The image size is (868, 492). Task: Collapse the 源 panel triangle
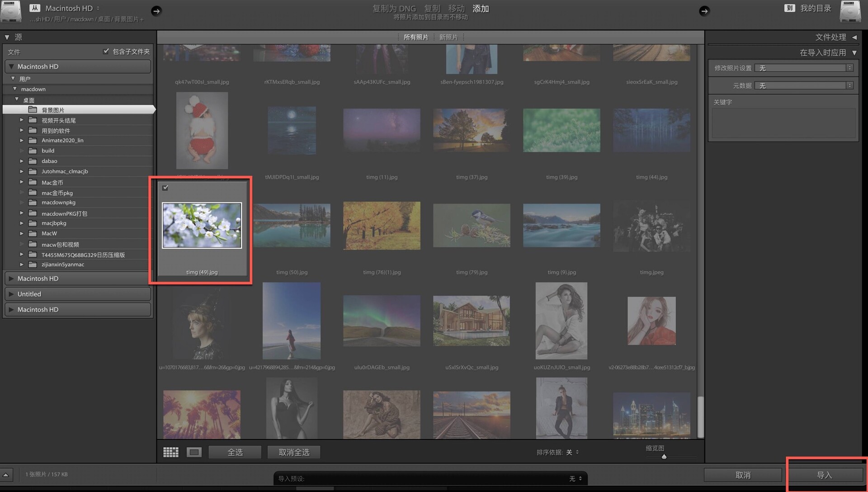tap(7, 37)
